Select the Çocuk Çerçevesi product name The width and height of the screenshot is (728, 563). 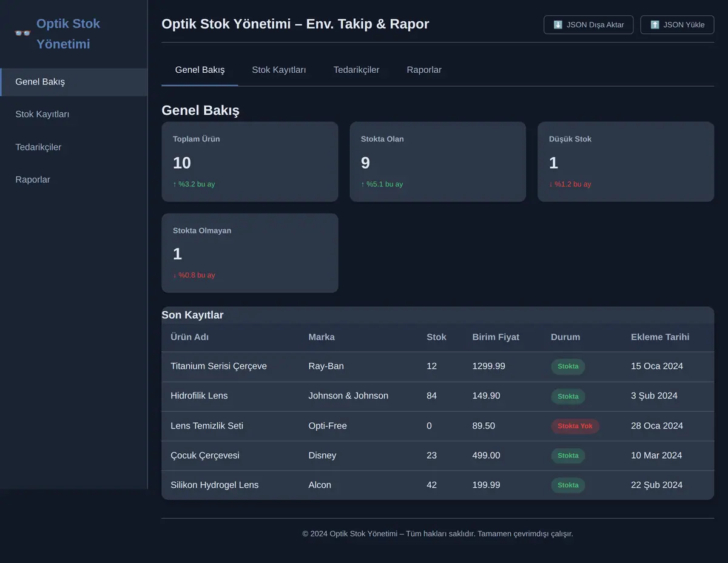click(x=205, y=456)
